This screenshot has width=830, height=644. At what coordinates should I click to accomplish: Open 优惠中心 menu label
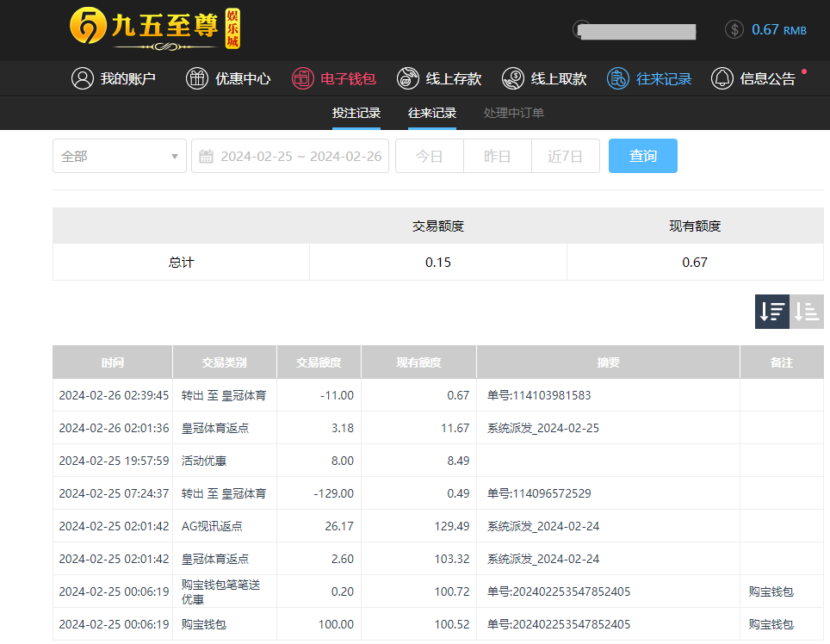(x=243, y=78)
